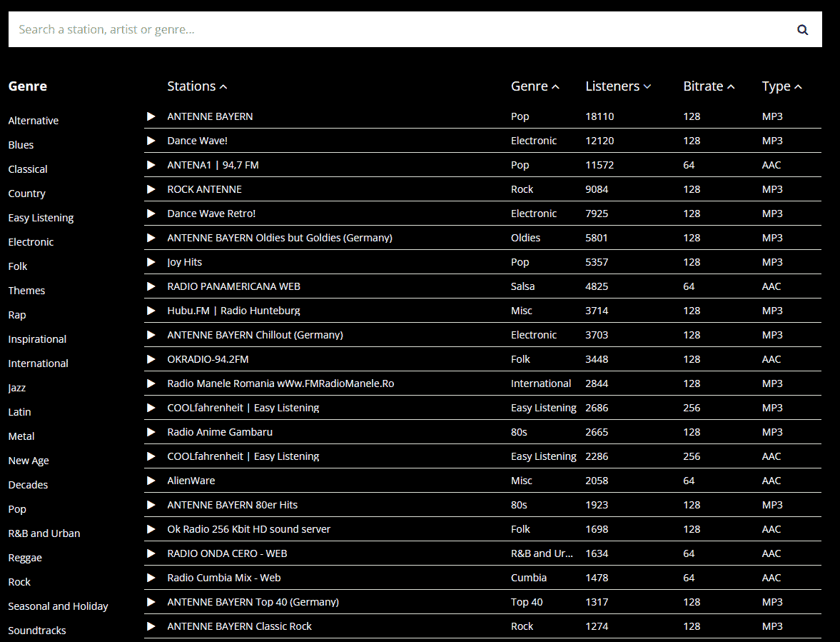840x642 pixels.
Task: Play OKRADIO-94.2FM station
Action: (151, 359)
